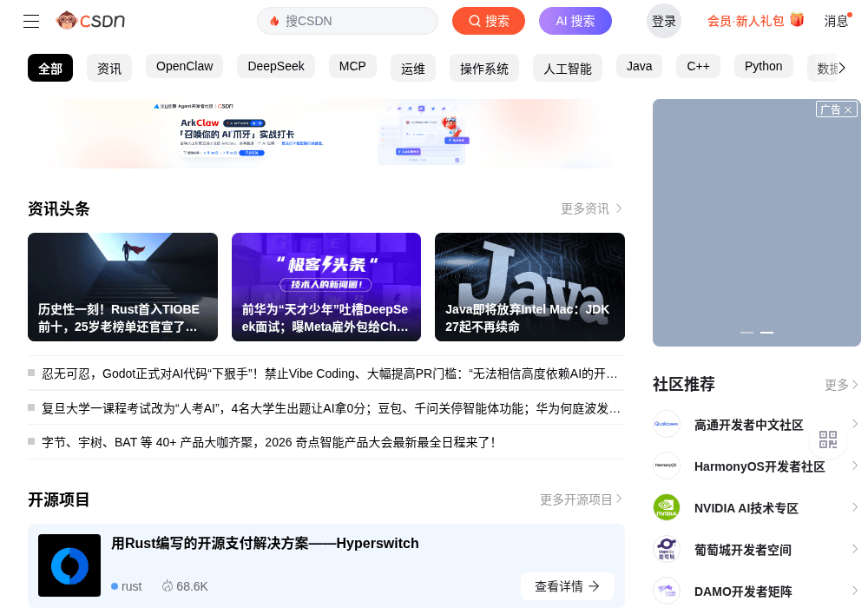Open the hamburger menu icon
868x608 pixels.
click(x=31, y=21)
